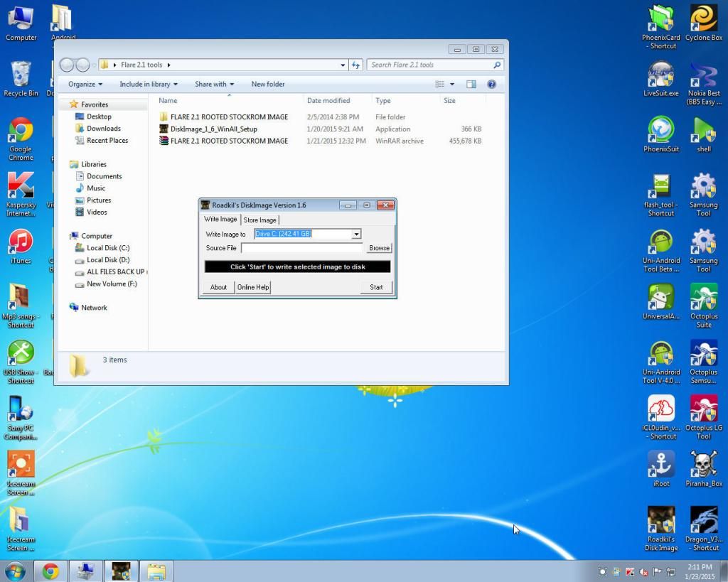The width and height of the screenshot is (728, 582).
Task: Switch to the Store Image tab
Action: point(259,220)
